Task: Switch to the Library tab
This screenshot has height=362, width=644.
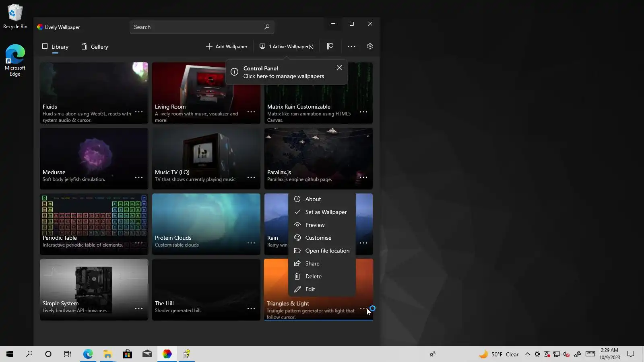Action: pos(55,47)
